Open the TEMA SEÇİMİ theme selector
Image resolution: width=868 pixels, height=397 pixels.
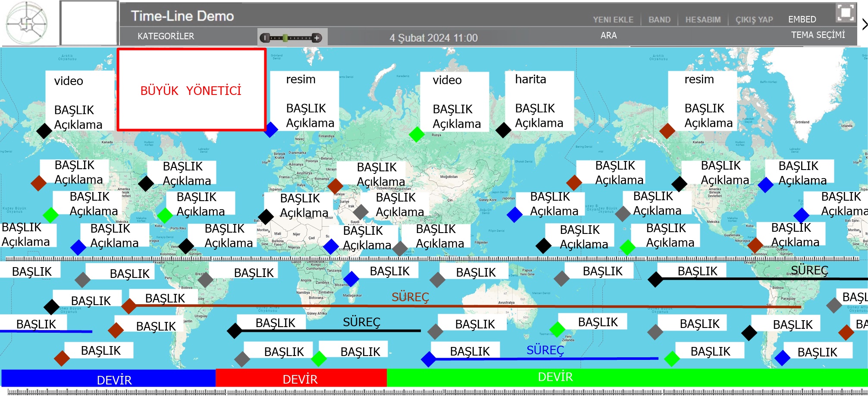point(818,35)
